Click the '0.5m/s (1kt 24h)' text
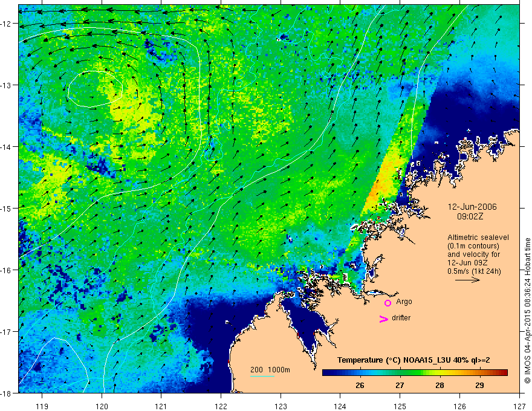This screenshot has height=411, width=532. pyautogui.click(x=475, y=271)
